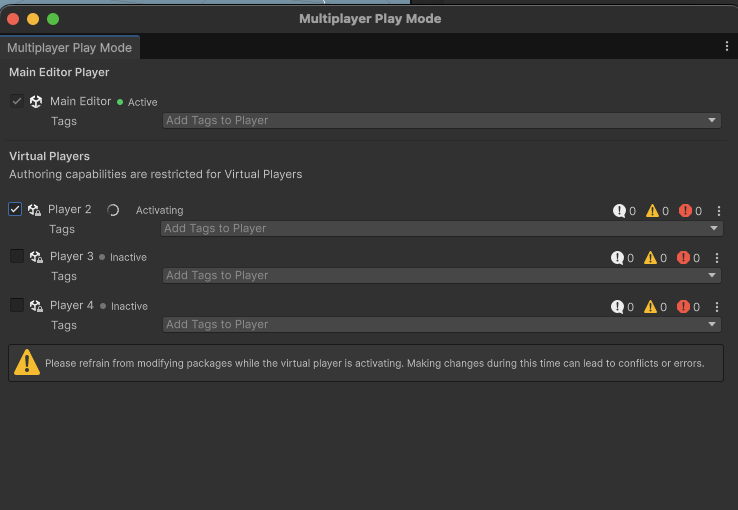Select the Multiplayer Play Mode tab

(70, 48)
